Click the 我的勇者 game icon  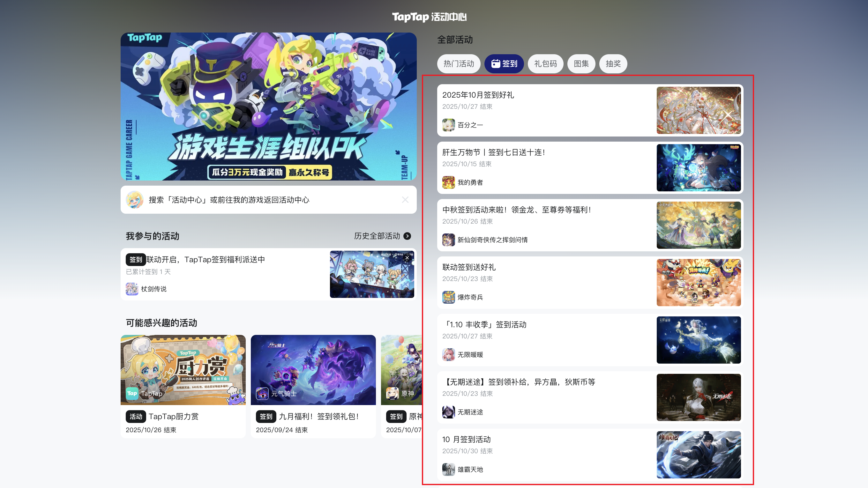coord(448,182)
